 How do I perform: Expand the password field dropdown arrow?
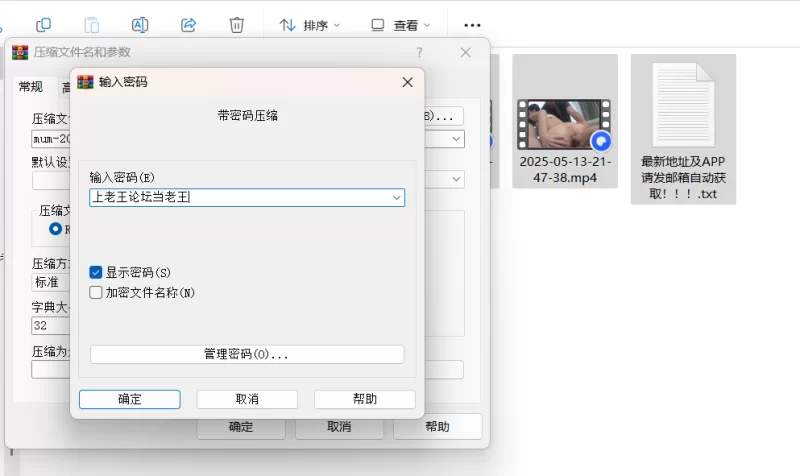coord(396,197)
